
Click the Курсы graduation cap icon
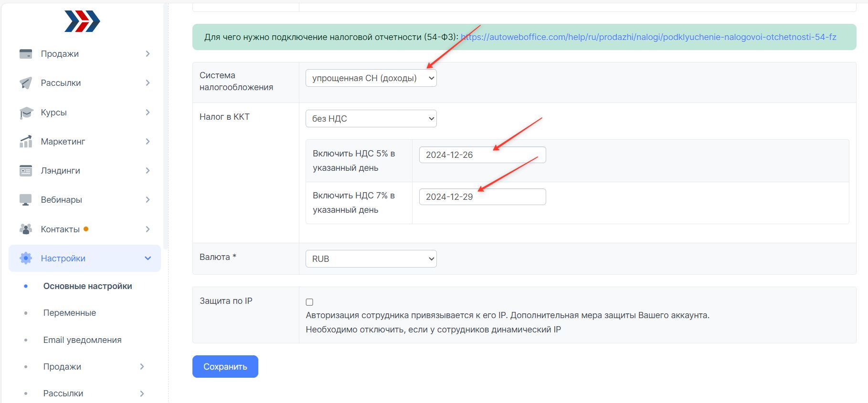pos(26,113)
